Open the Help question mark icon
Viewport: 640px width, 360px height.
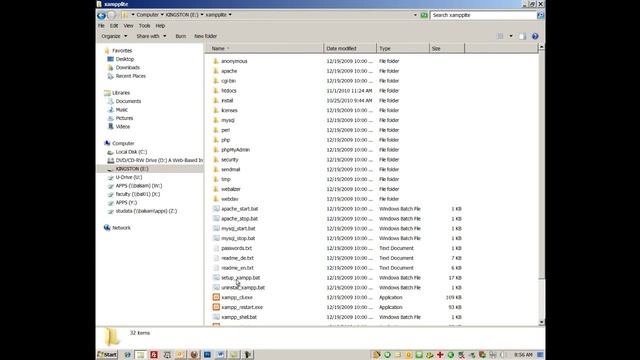pos(535,36)
